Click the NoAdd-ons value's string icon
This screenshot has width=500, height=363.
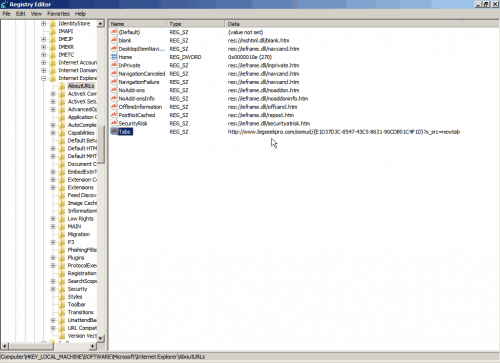(x=114, y=90)
